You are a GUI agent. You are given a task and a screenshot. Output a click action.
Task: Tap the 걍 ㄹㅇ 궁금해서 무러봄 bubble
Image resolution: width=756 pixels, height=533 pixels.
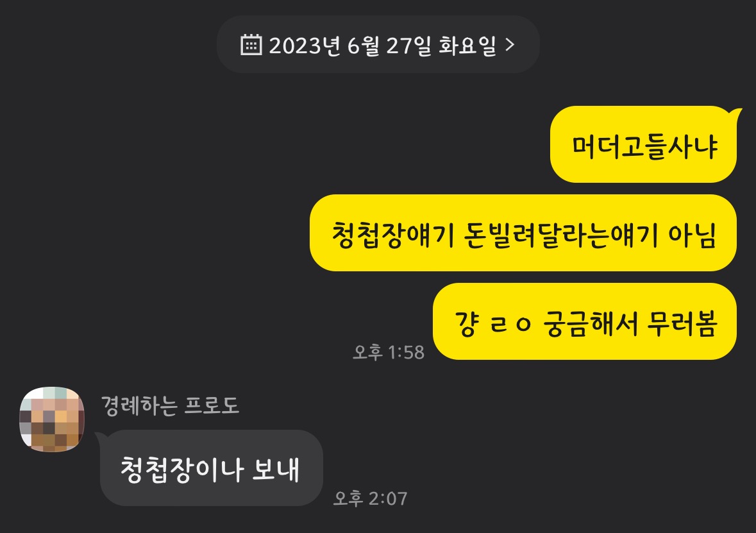pos(585,321)
